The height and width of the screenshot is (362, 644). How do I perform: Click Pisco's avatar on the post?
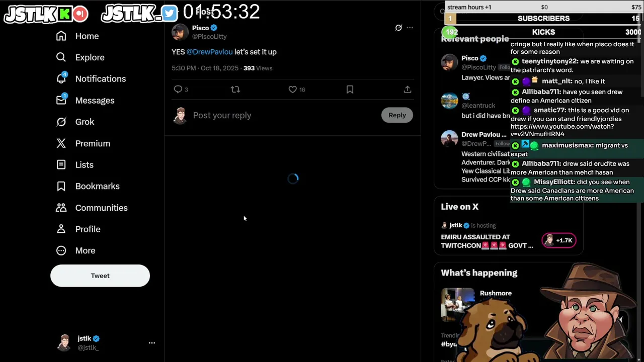pos(180,32)
